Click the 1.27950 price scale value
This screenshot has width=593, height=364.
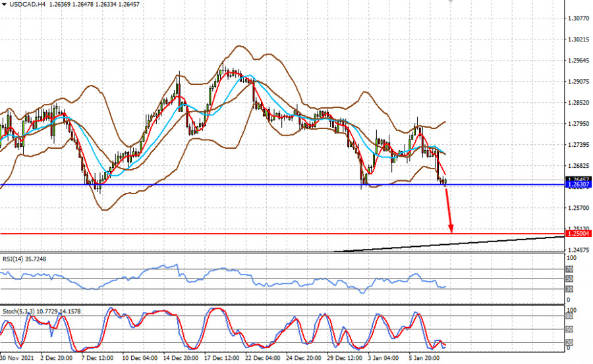pos(579,124)
